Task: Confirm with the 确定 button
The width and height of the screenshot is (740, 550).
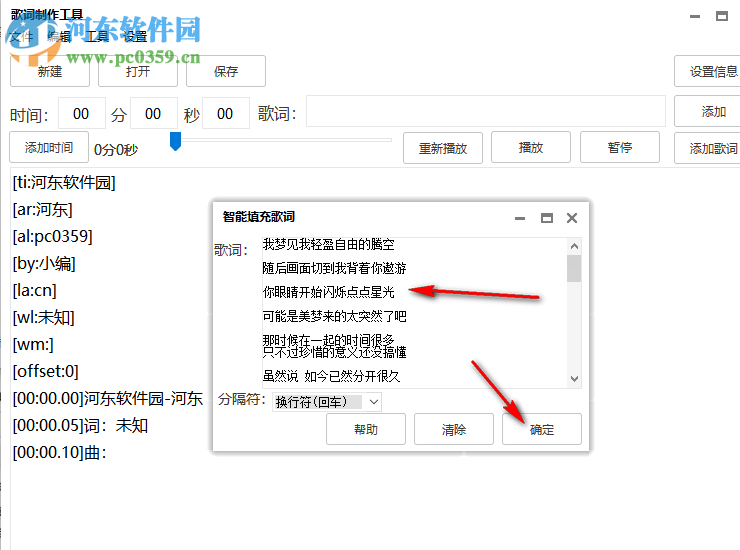Action: pyautogui.click(x=542, y=429)
